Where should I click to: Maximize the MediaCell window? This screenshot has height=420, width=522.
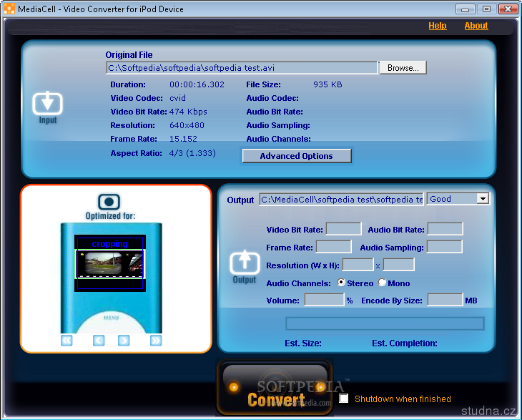coord(486,9)
